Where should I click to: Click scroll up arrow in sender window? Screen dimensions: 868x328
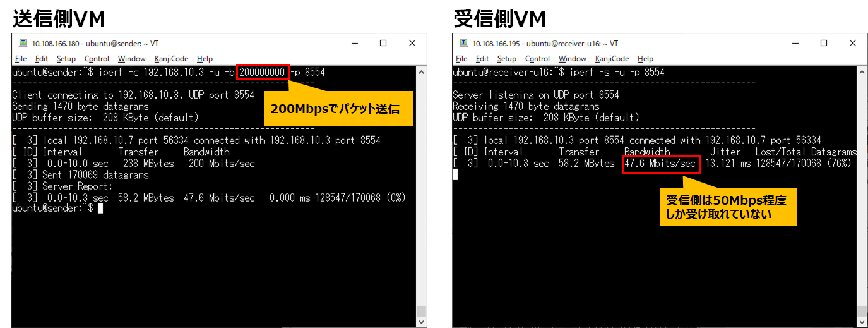pos(421,71)
